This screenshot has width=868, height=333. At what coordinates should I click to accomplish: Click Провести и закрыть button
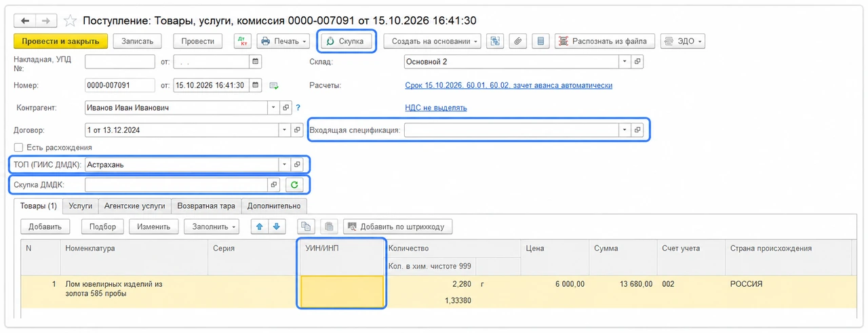[60, 41]
